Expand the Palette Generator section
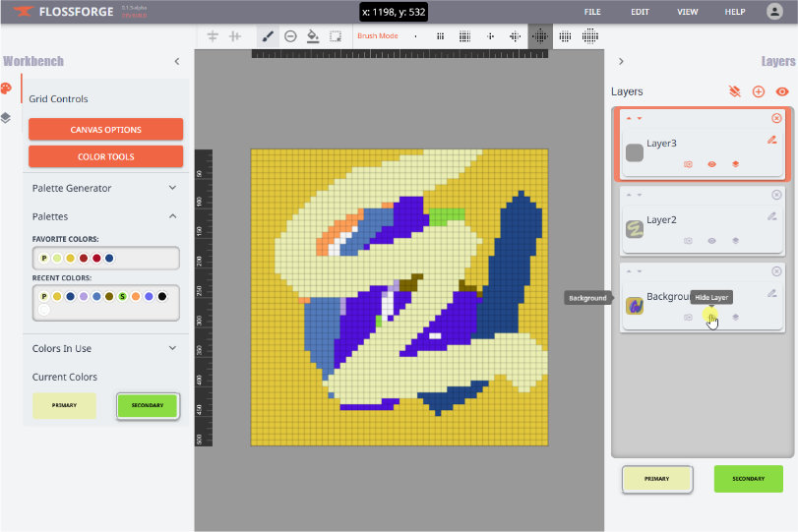The image size is (798, 532). [172, 188]
